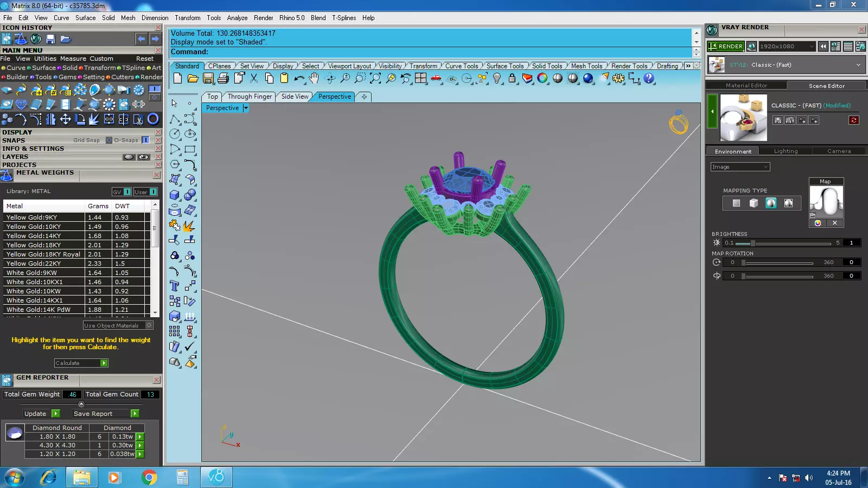Collapse the green scene preview arrow bar
Image resolution: width=868 pixels, height=488 pixels.
tap(712, 111)
